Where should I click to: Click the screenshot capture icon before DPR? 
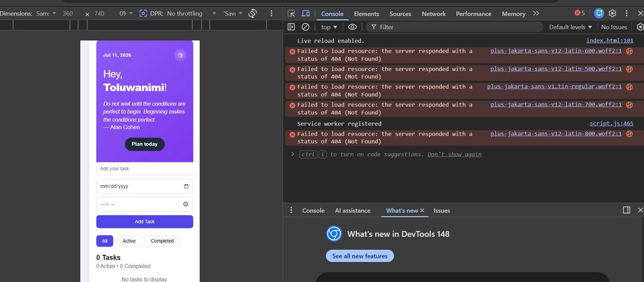point(143,13)
